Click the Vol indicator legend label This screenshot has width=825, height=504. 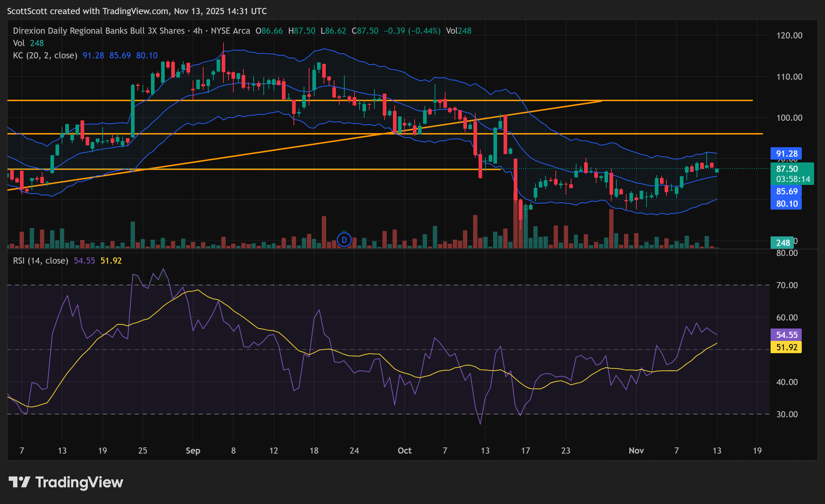point(19,43)
